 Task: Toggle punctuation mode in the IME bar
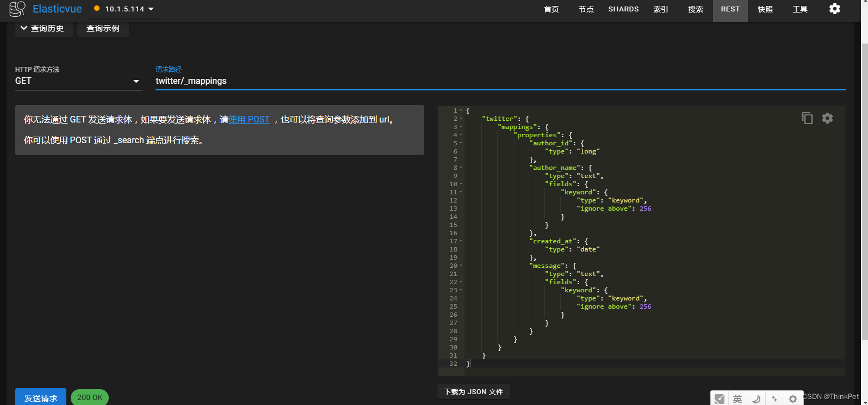[774, 399]
